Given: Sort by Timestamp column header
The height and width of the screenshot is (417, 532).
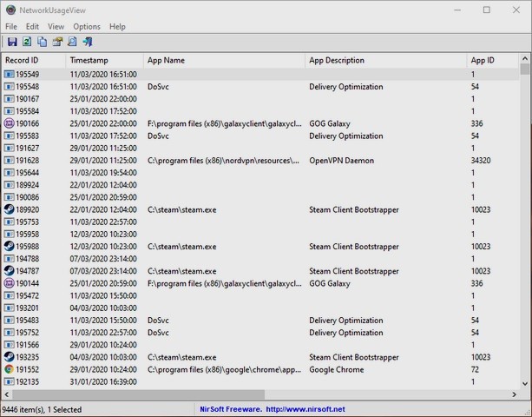Looking at the screenshot, I should (x=104, y=61).
